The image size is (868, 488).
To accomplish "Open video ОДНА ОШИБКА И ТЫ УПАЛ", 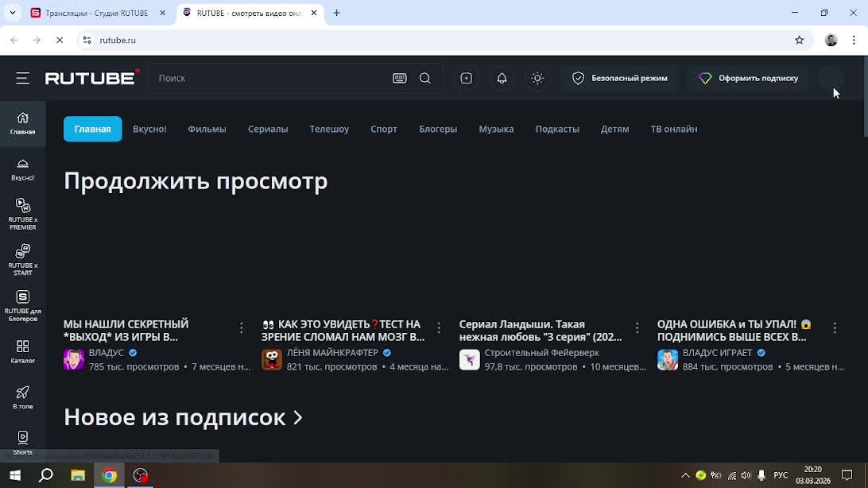I will [734, 331].
